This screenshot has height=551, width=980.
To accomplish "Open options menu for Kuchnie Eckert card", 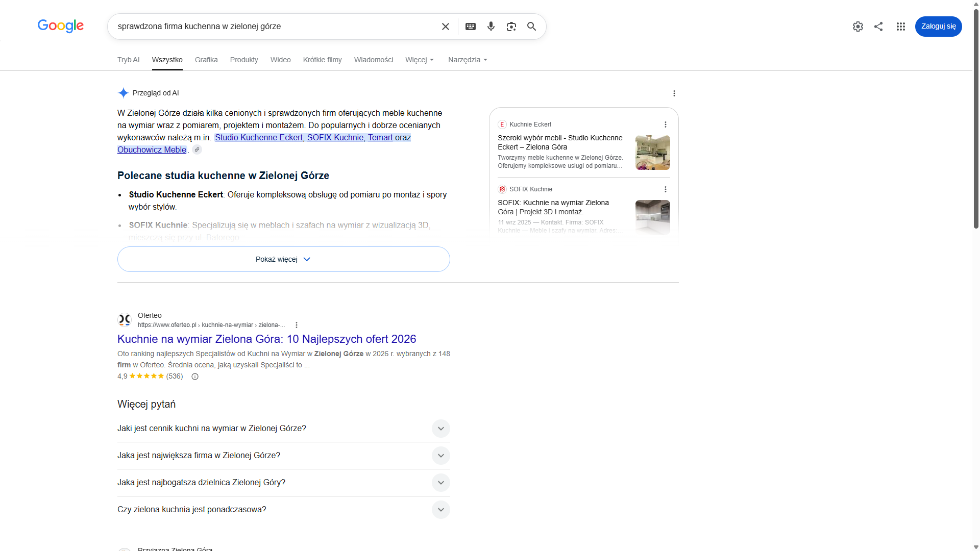I will point(666,124).
